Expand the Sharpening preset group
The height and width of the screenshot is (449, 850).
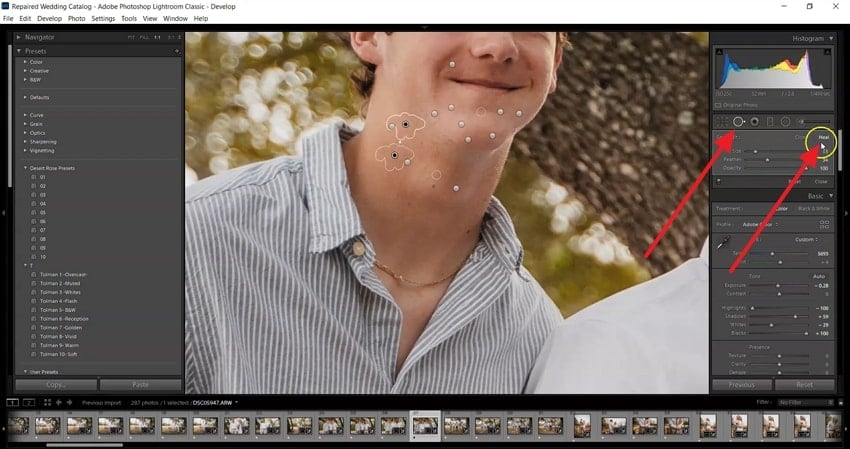coord(25,142)
